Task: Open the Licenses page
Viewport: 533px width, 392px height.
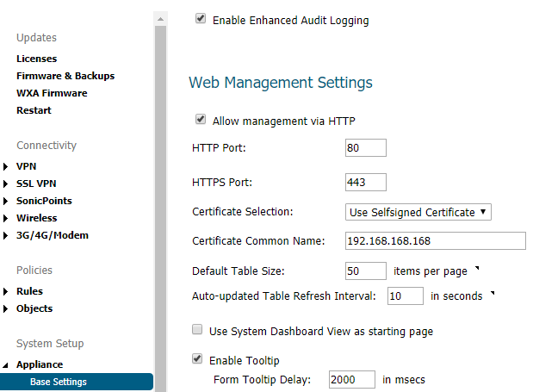Action: 36,59
